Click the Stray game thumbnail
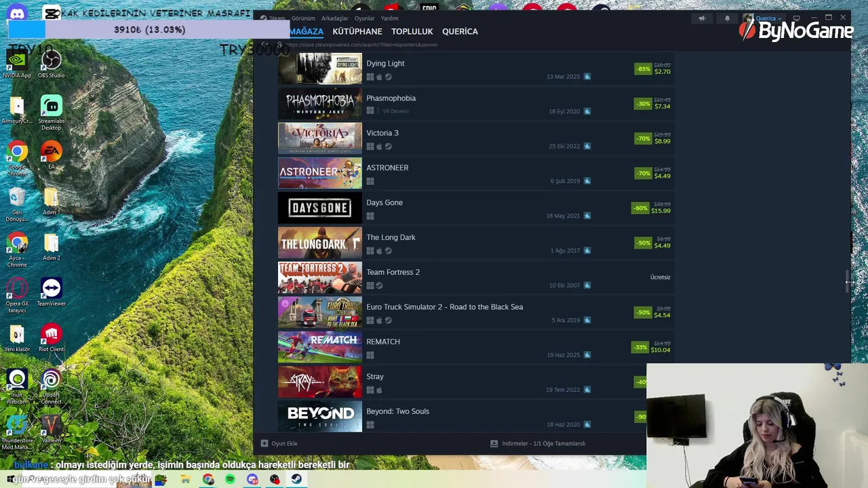Viewport: 868px width, 488px height. pos(320,382)
